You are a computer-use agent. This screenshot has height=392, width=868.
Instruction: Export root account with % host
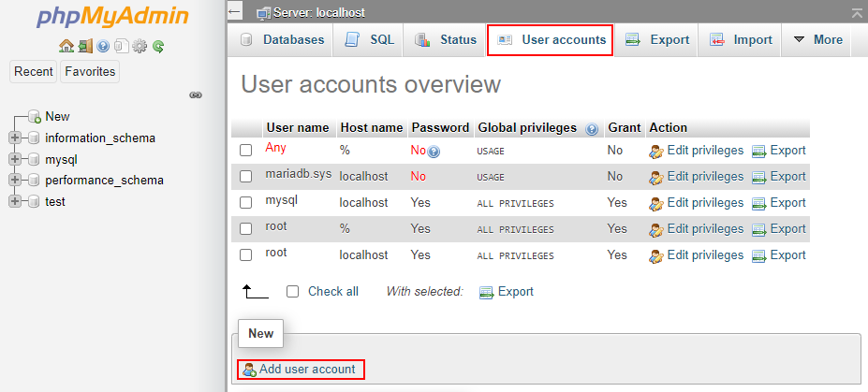779,229
